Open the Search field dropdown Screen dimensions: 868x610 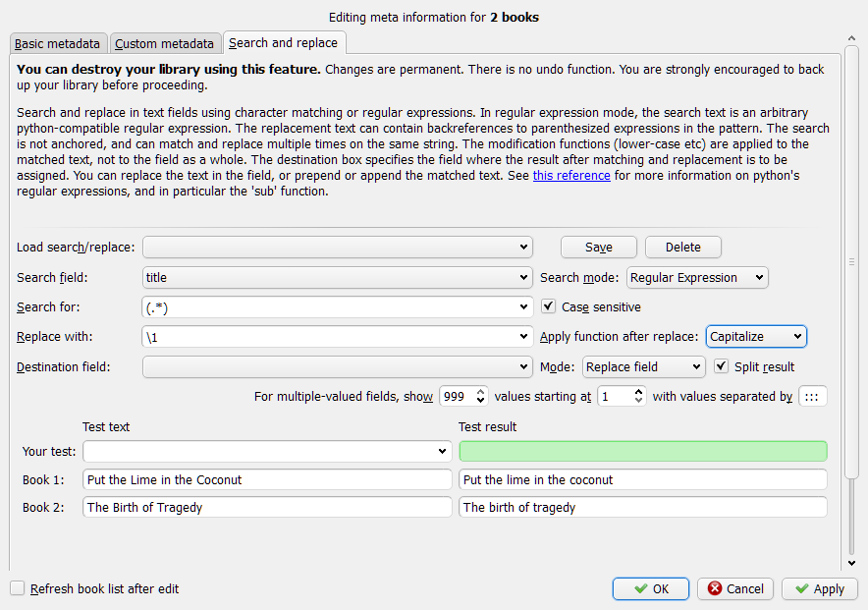(337, 278)
